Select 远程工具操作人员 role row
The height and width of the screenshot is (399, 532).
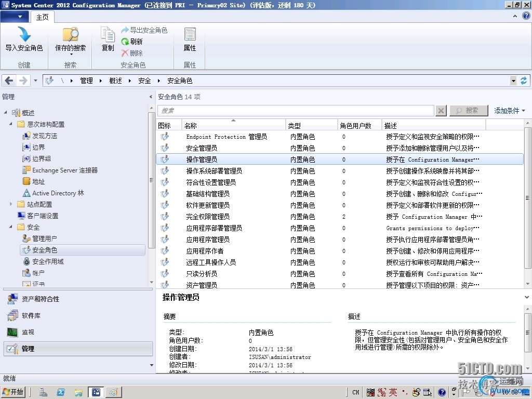[x=340, y=262]
